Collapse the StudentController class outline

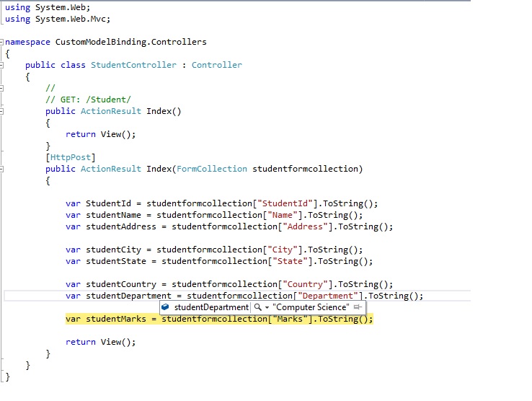click(1, 65)
